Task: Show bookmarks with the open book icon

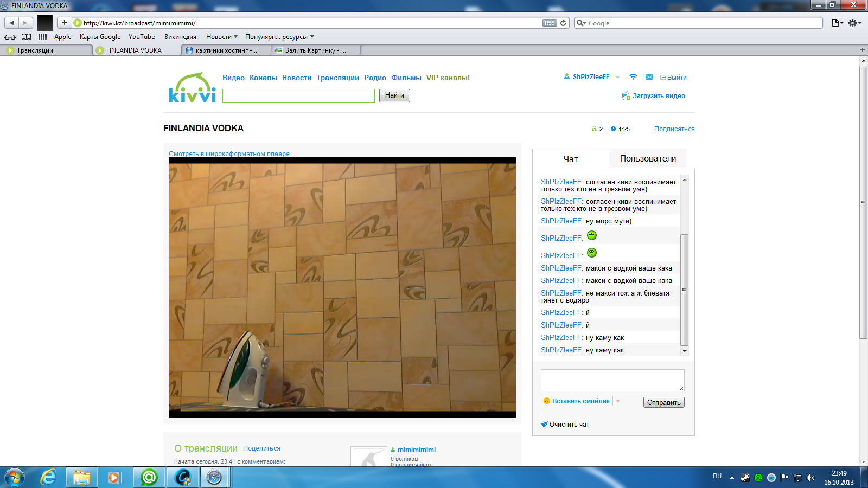Action: [x=26, y=37]
